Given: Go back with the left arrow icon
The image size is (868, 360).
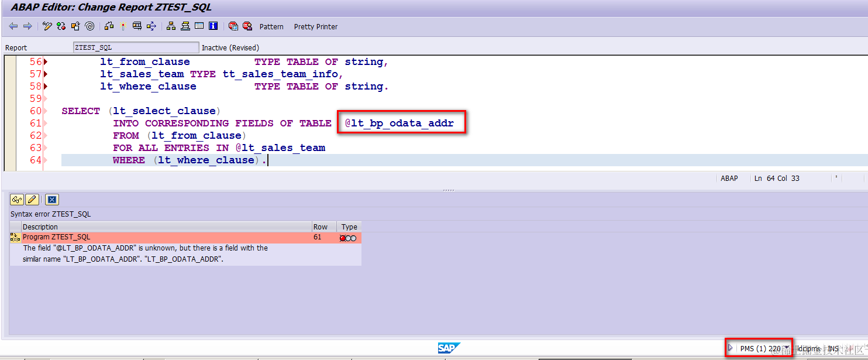Looking at the screenshot, I should (13, 26).
